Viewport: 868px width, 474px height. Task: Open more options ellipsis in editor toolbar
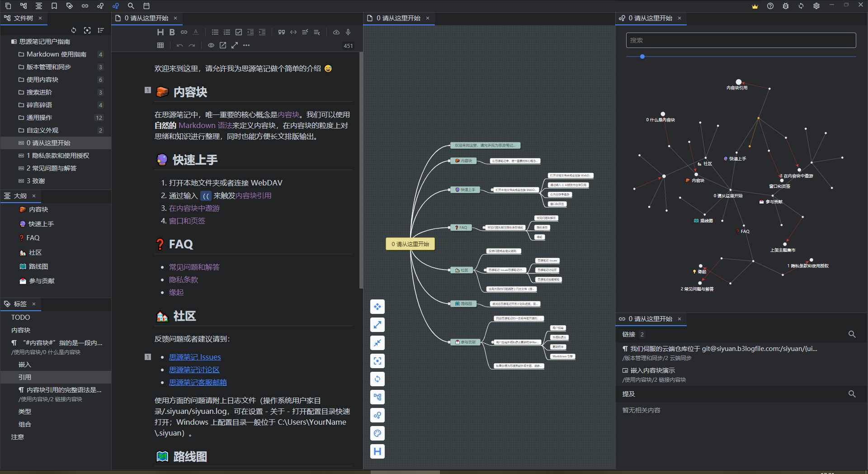click(246, 45)
